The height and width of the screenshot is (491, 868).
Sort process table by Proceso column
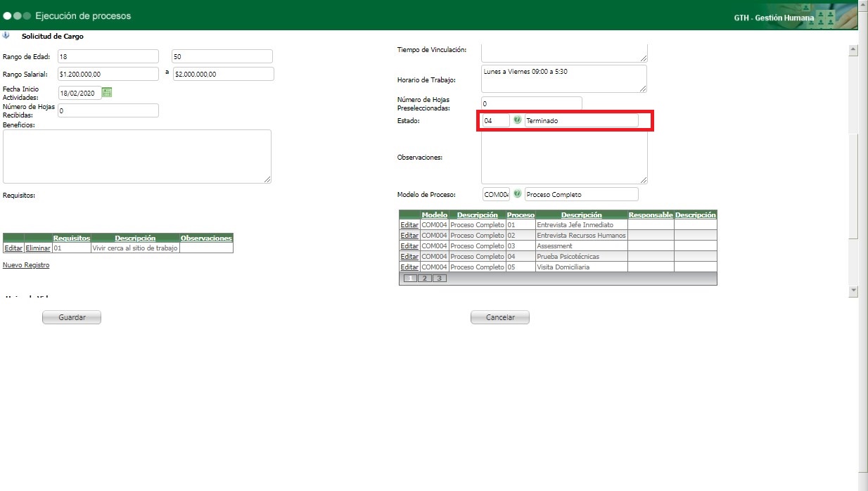(521, 215)
